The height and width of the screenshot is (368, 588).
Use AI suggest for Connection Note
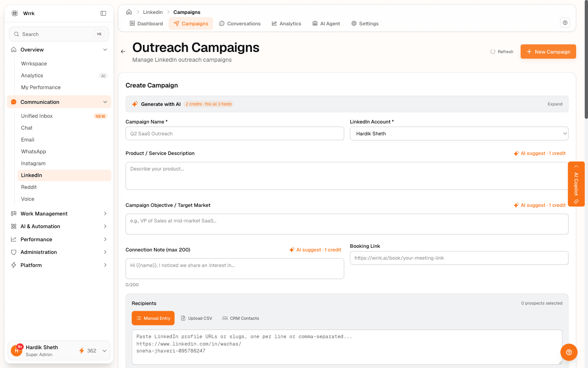tap(315, 250)
